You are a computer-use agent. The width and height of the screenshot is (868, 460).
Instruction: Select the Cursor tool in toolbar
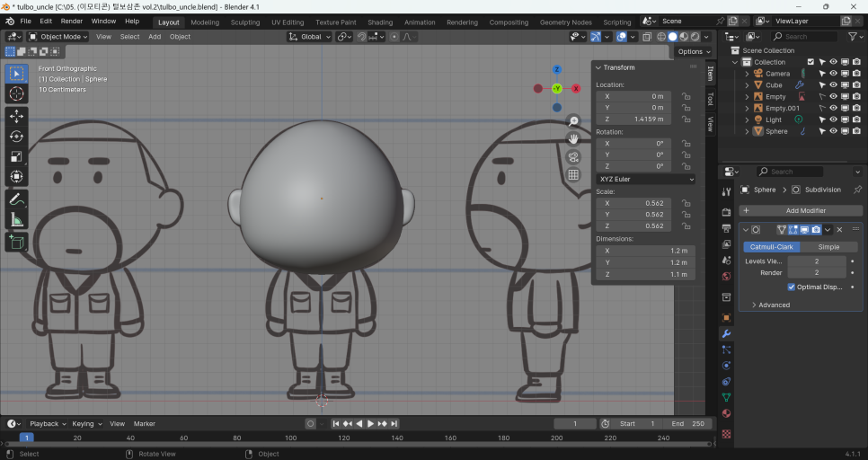point(16,93)
